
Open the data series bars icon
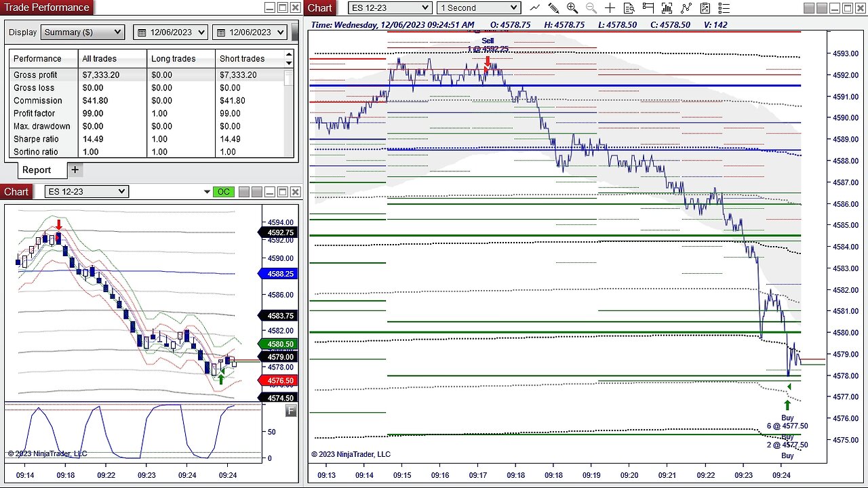pos(667,8)
